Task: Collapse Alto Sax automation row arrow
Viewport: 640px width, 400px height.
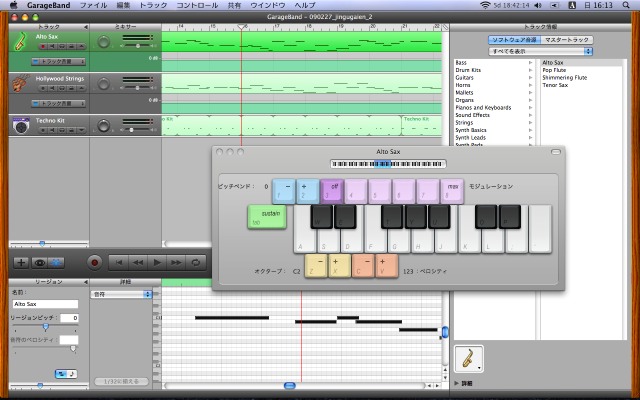Action: tap(82, 47)
